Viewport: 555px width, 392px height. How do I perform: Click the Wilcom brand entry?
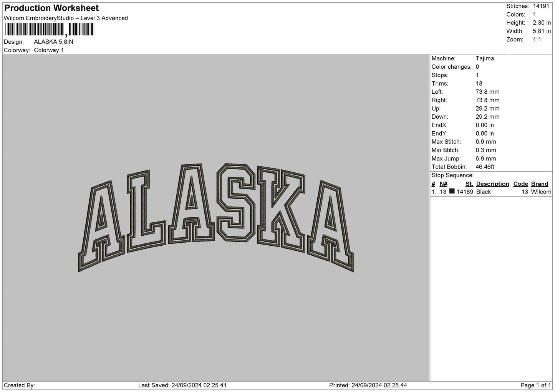pyautogui.click(x=541, y=192)
